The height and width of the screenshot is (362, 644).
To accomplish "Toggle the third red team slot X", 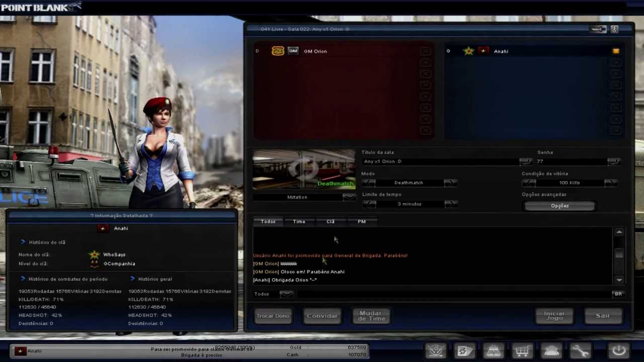I will [x=425, y=73].
